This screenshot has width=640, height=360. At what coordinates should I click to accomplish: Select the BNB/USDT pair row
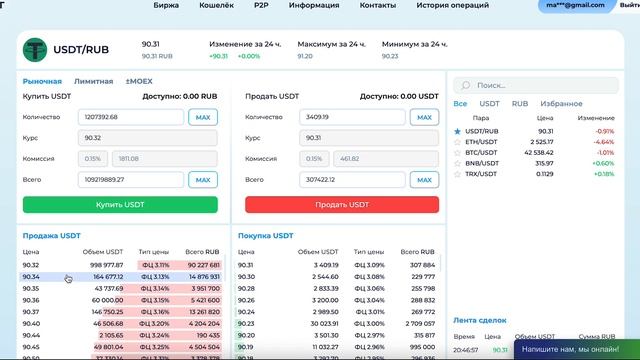click(x=534, y=163)
